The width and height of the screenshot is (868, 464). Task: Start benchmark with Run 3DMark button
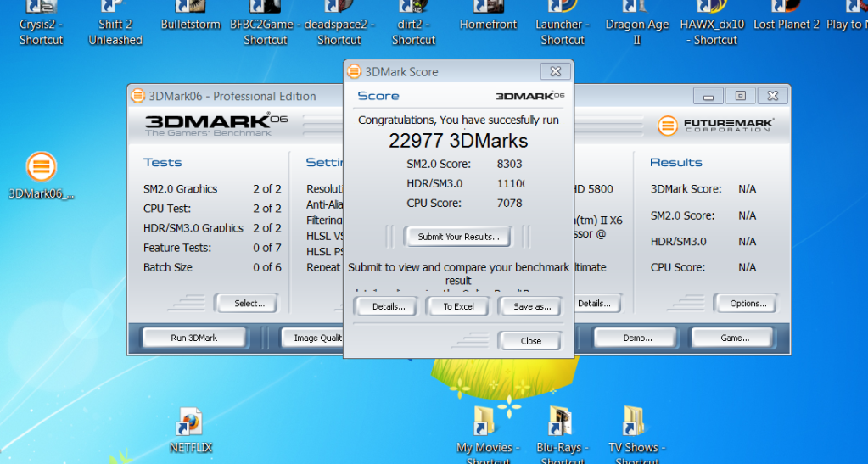click(x=193, y=338)
